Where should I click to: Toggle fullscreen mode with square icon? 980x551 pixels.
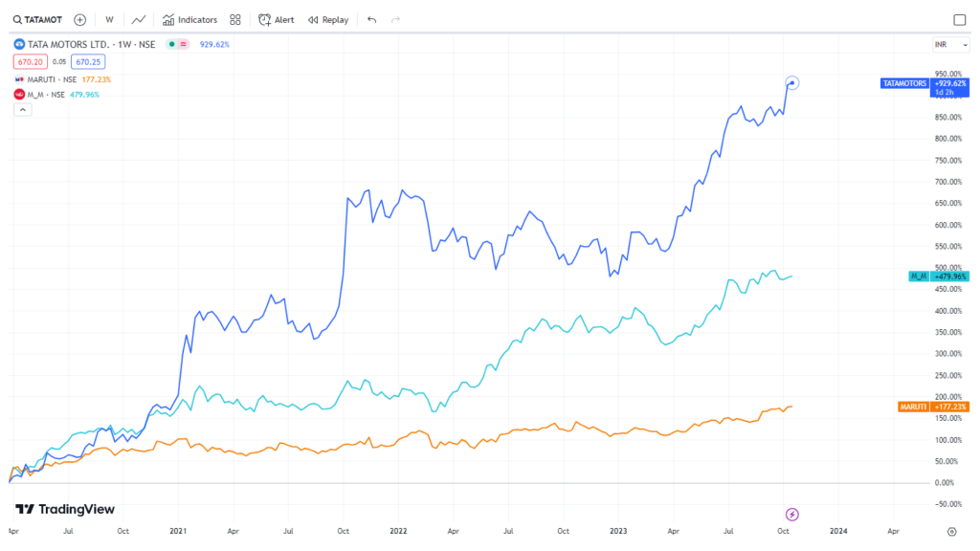coord(959,20)
